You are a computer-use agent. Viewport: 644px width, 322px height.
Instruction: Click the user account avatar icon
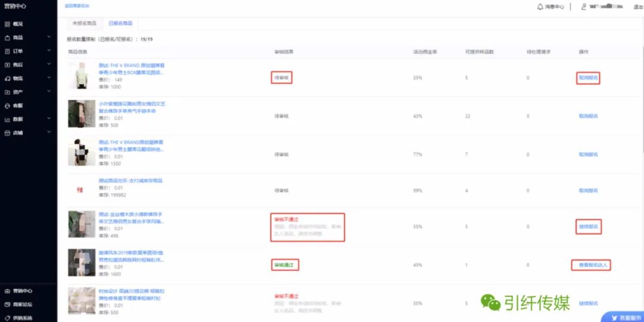coord(584,7)
